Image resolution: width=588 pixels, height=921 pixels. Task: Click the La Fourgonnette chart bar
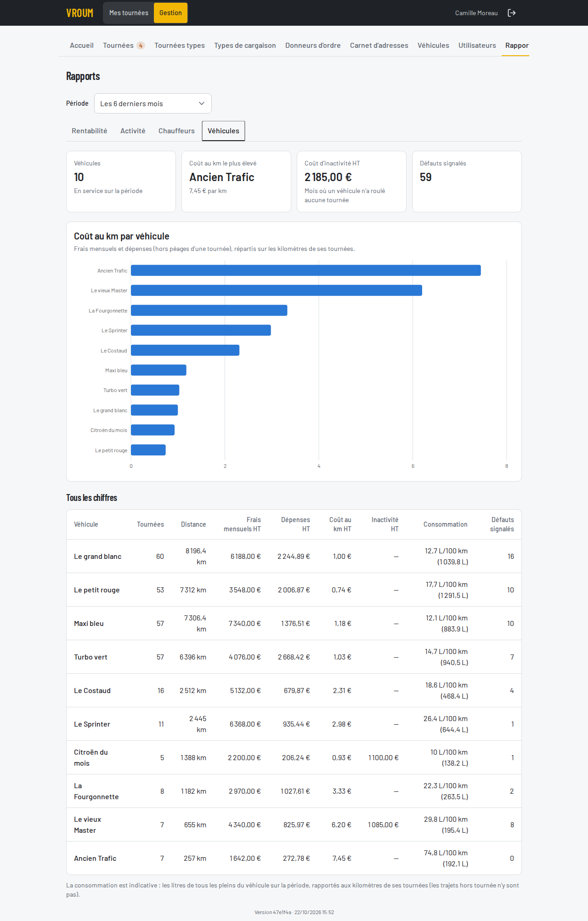coord(209,310)
